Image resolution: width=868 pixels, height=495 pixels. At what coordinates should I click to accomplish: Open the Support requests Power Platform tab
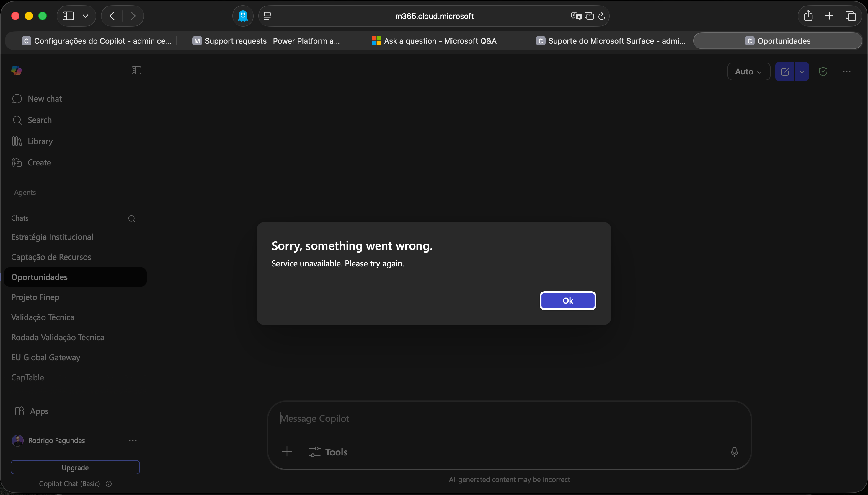265,41
